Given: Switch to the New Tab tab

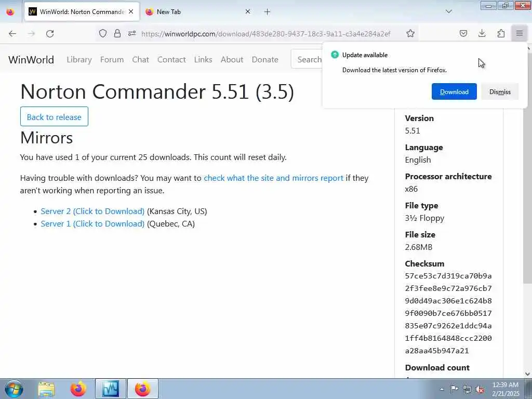Looking at the screenshot, I should [198, 11].
